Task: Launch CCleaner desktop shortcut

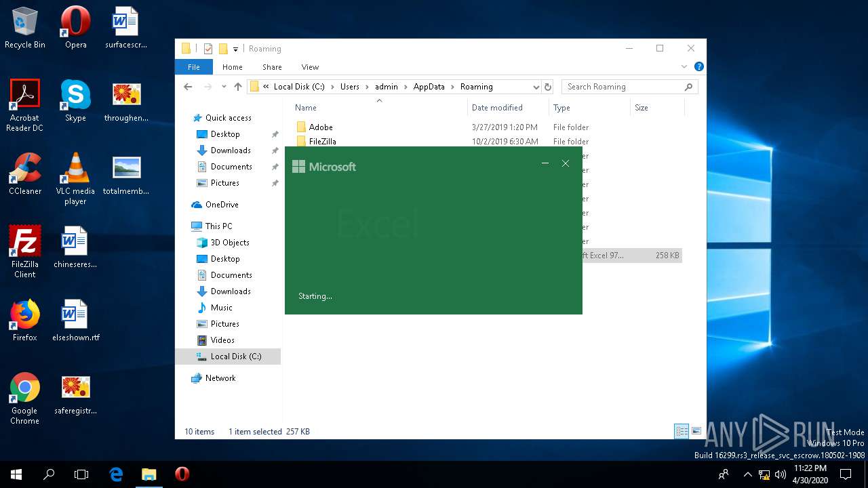Action: pyautogui.click(x=25, y=174)
